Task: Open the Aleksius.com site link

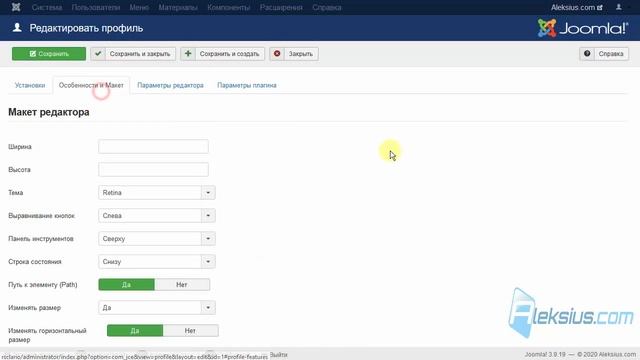Action: tap(576, 7)
